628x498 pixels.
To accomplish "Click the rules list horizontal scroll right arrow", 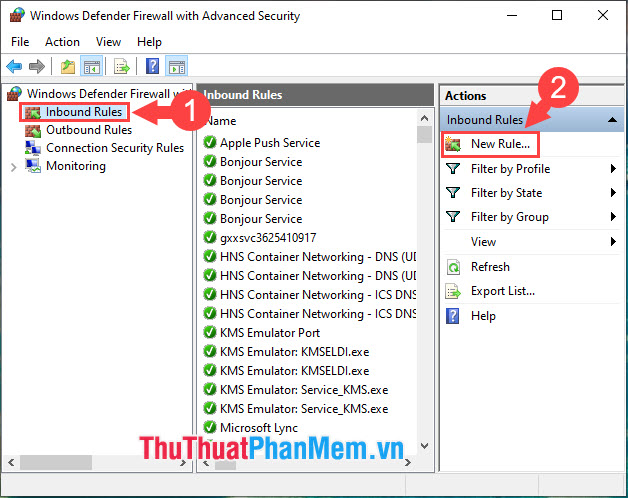I will pyautogui.click(x=408, y=463).
